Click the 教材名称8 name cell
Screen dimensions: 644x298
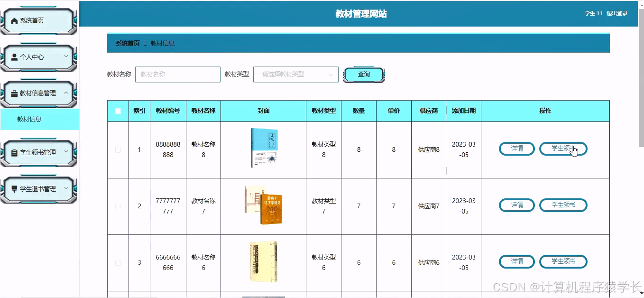(203, 149)
